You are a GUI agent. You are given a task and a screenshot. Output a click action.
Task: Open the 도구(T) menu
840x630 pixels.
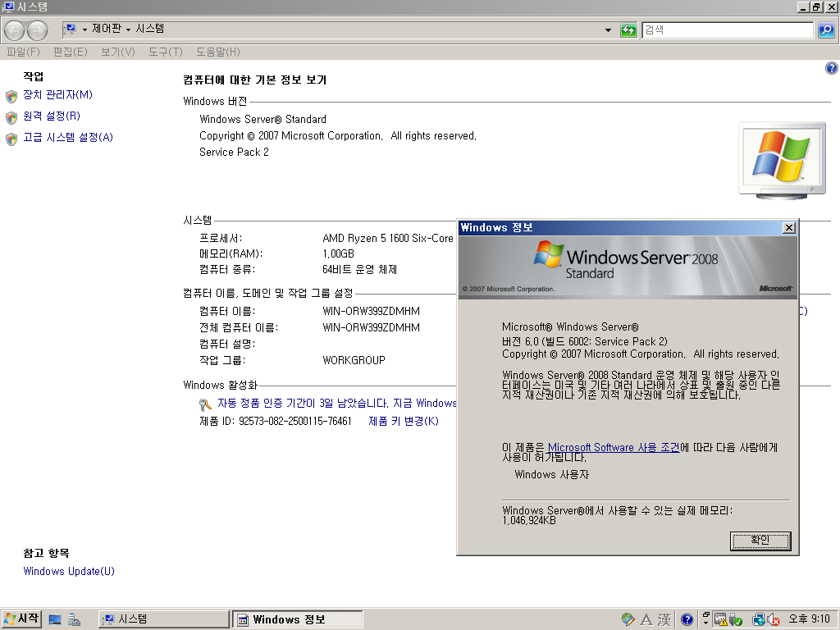point(166,52)
